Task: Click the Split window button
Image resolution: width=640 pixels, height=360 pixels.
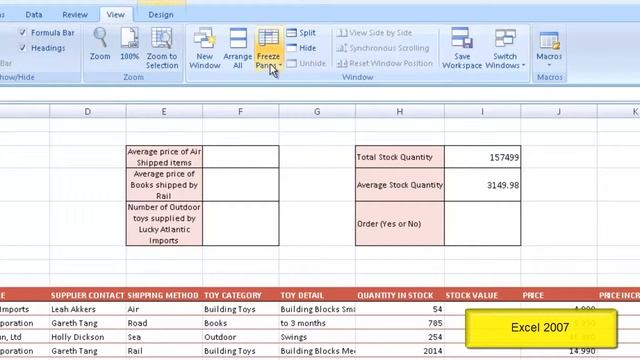Action: (x=301, y=33)
